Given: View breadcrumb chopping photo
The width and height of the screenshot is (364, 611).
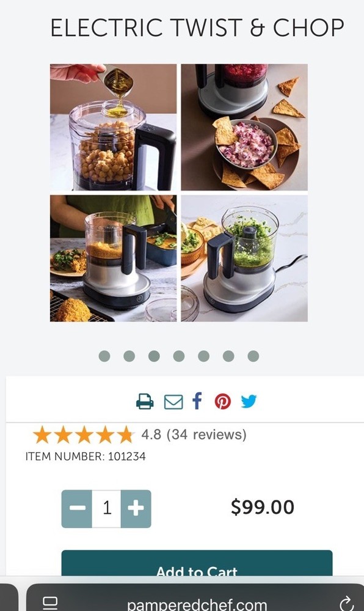Looking at the screenshot, I should [x=113, y=258].
